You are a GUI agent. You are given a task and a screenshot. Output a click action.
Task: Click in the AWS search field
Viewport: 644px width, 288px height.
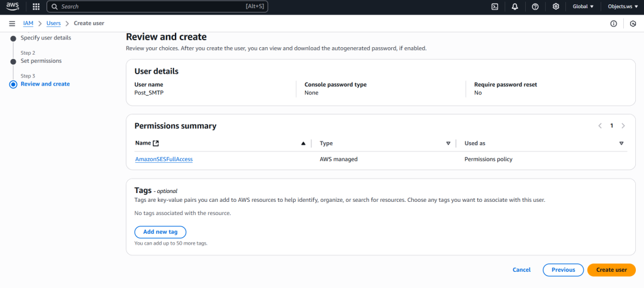(x=151, y=7)
